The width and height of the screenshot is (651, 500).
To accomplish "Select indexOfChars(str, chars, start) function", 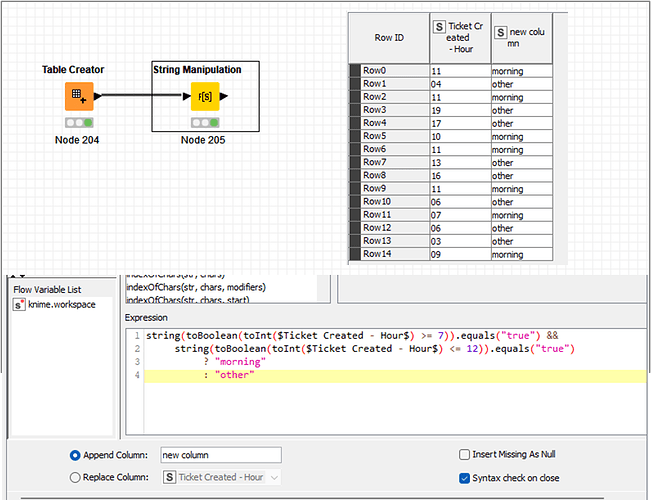I will [188, 299].
